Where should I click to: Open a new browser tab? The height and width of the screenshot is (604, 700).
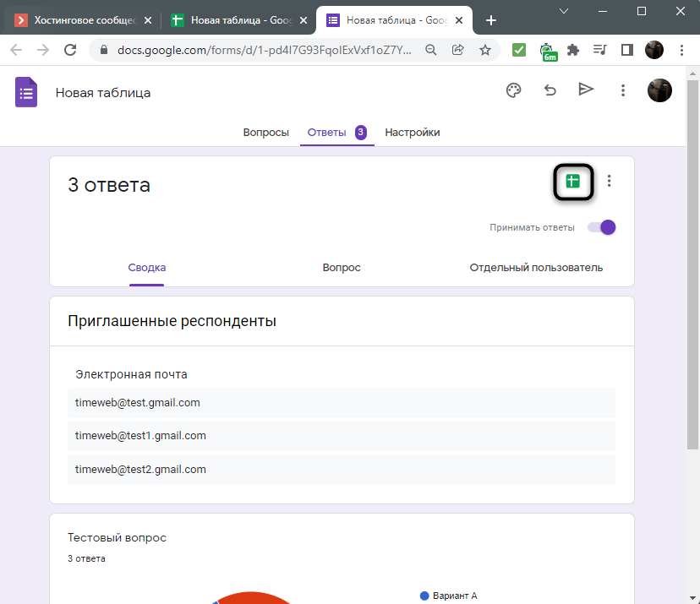491,20
